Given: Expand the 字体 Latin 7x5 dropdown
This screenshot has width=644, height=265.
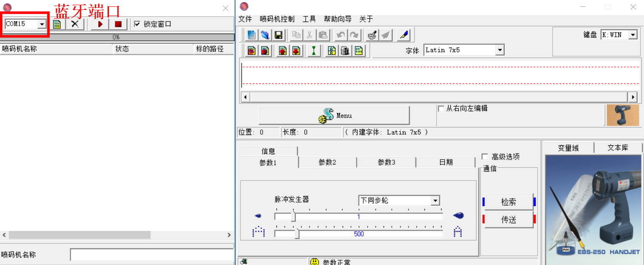Looking at the screenshot, I should pos(499,50).
